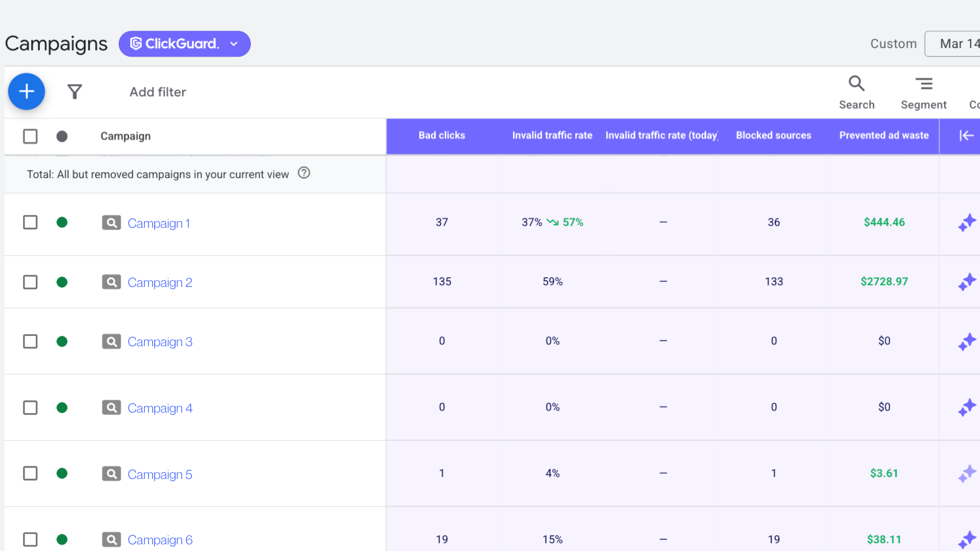The height and width of the screenshot is (554, 980).
Task: Click sparkle icon in Campaign 4 row
Action: (967, 408)
